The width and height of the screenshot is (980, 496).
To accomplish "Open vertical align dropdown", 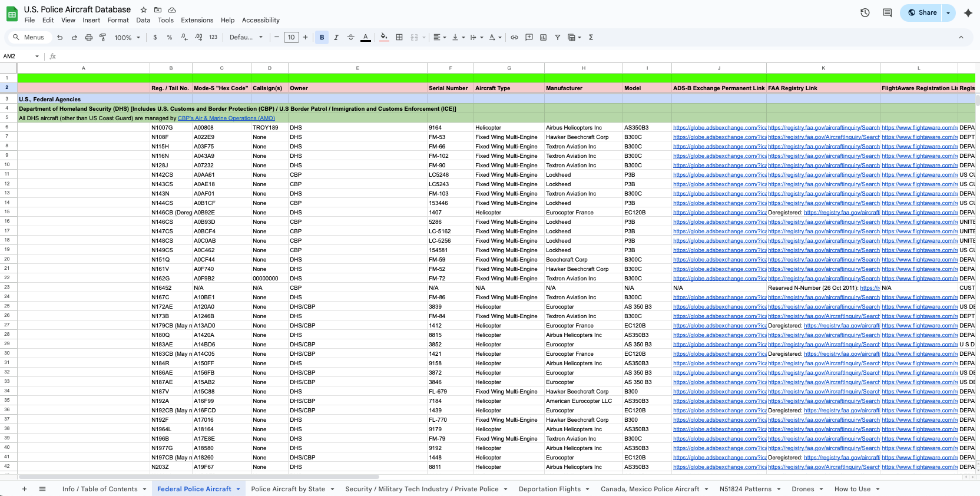I will pyautogui.click(x=458, y=37).
